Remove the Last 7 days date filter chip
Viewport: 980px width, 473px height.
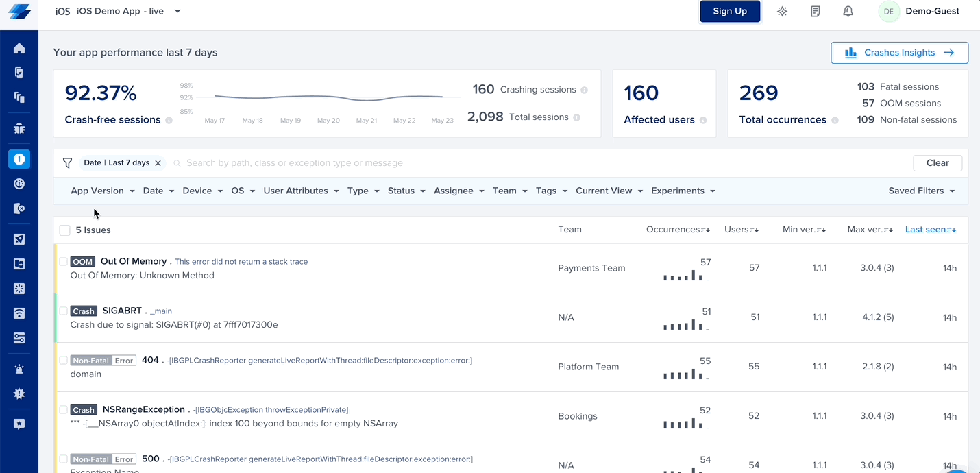click(158, 163)
